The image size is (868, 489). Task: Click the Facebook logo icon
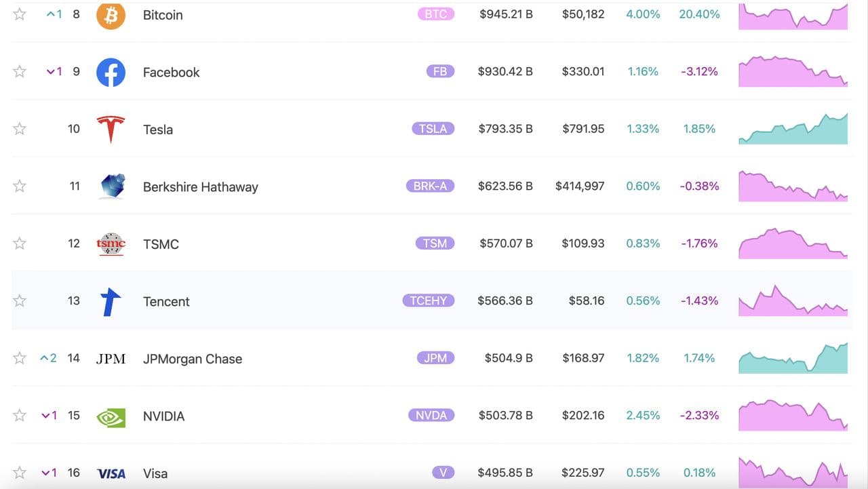111,72
